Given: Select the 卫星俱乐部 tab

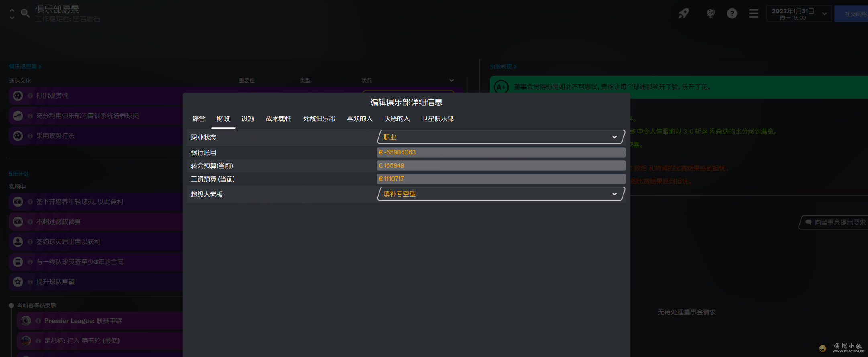Looking at the screenshot, I should tap(437, 119).
